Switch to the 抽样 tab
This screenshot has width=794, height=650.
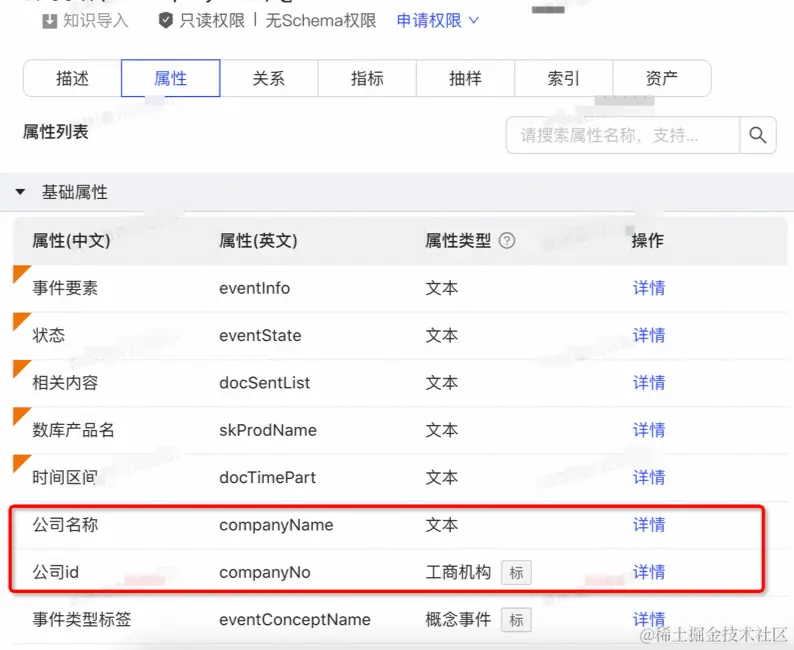pos(465,78)
